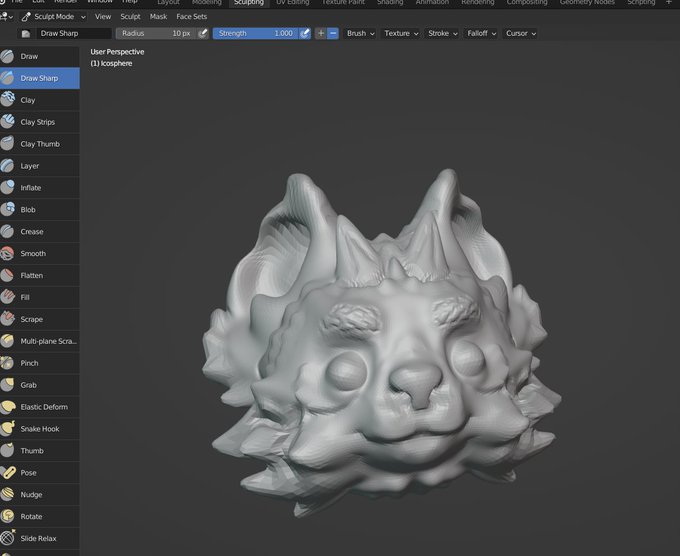Open the Face Sets menu

coord(191,16)
